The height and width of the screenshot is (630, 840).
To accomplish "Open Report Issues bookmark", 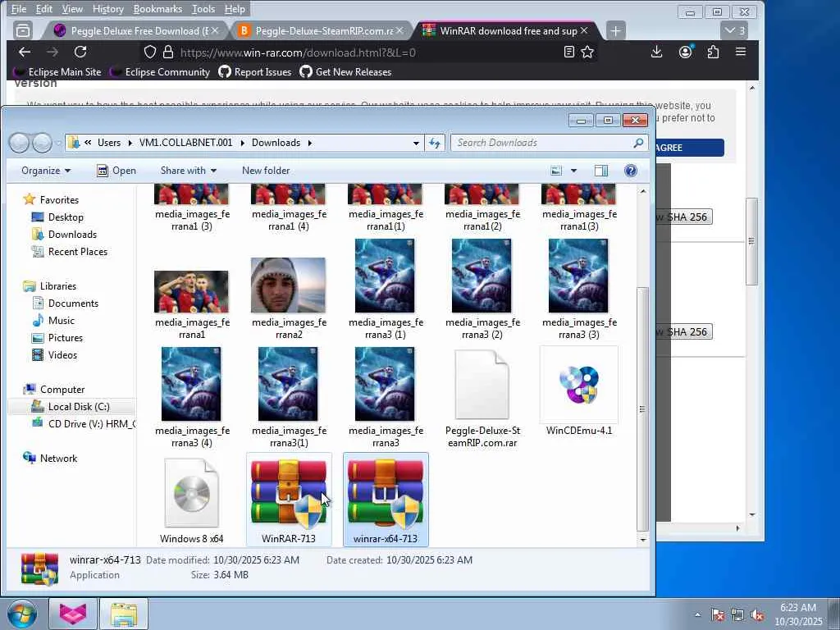I will click(256, 72).
